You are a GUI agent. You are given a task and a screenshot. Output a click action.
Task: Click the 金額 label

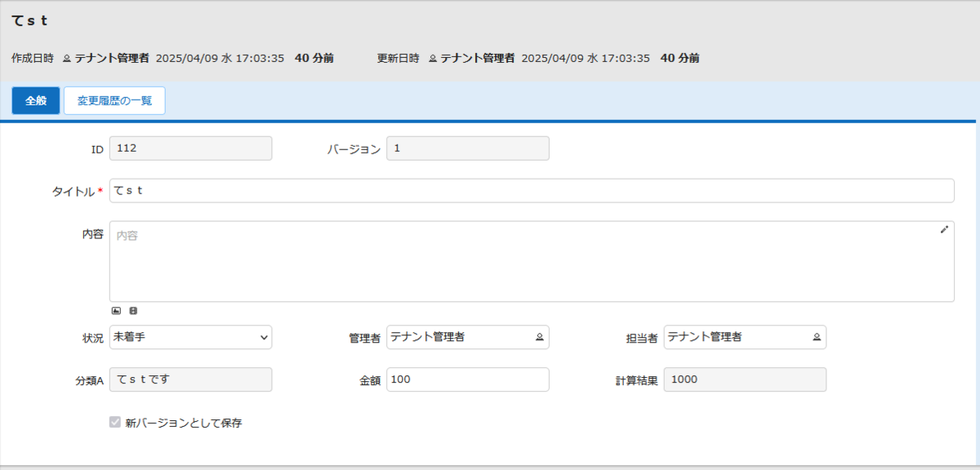pos(369,380)
